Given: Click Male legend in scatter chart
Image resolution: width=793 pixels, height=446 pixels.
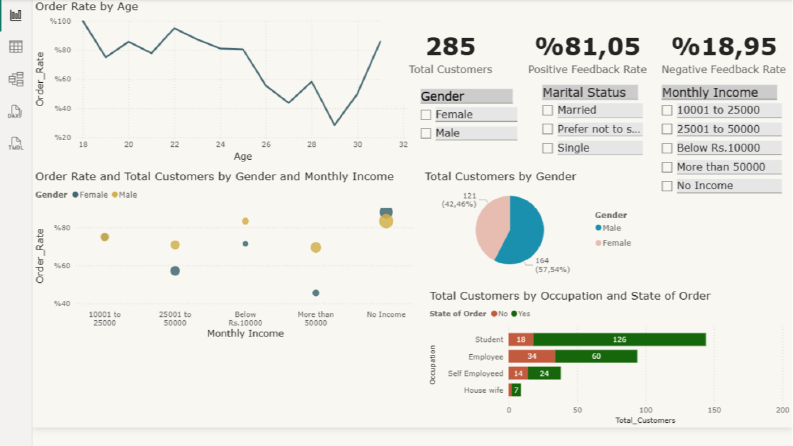Looking at the screenshot, I should click(x=124, y=195).
